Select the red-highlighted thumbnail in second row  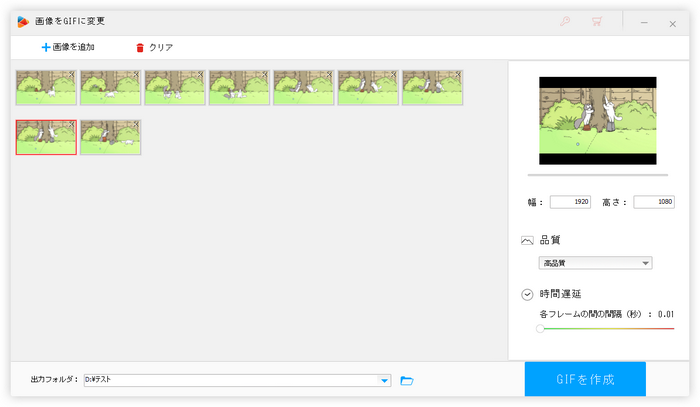tap(46, 137)
